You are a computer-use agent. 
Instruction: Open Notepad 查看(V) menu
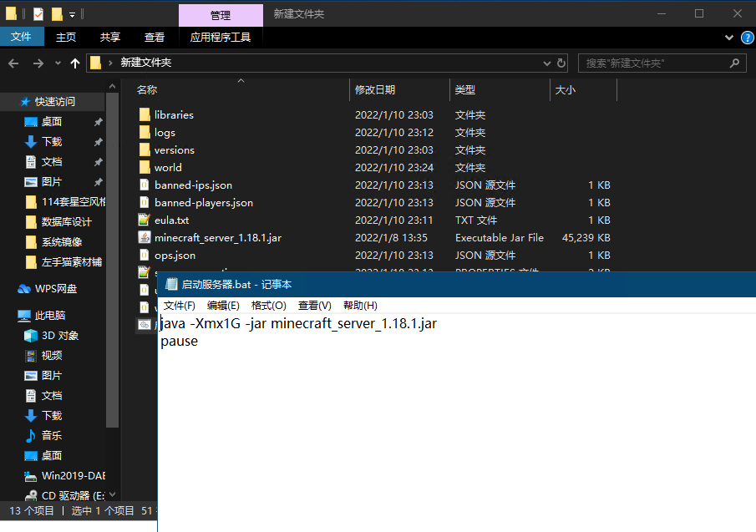tap(314, 306)
